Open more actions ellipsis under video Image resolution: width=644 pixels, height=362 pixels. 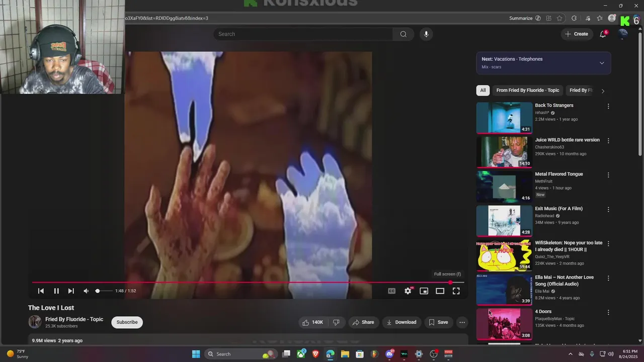pos(462,322)
